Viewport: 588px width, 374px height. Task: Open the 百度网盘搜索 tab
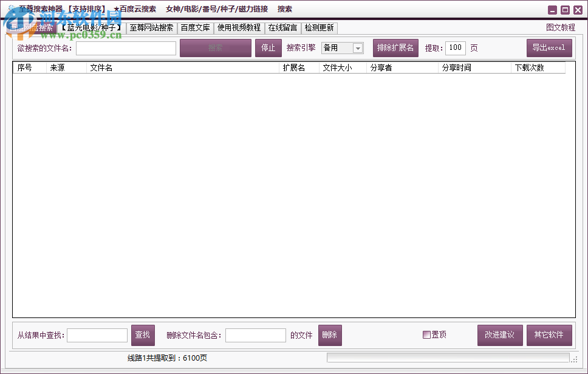(x=32, y=28)
